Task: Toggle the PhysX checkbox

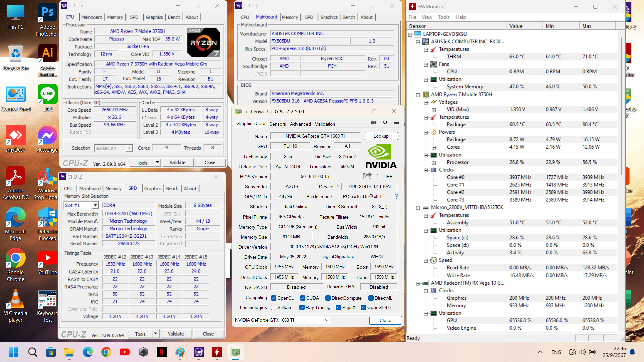Action: click(339, 307)
